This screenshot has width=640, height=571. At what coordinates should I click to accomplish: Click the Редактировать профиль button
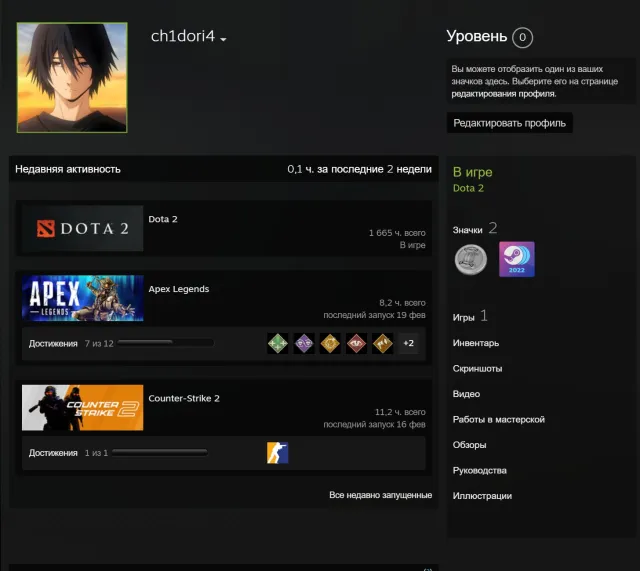[x=509, y=123]
